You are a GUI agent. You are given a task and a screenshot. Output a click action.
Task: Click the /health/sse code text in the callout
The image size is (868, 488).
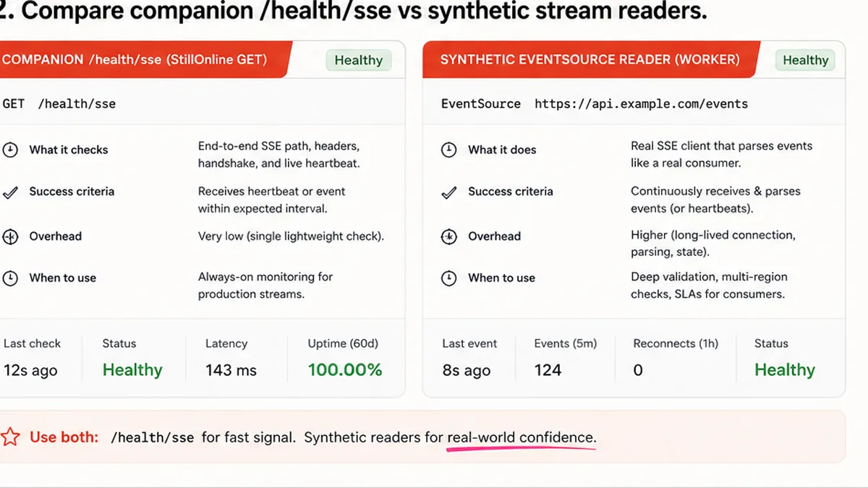coord(152,438)
